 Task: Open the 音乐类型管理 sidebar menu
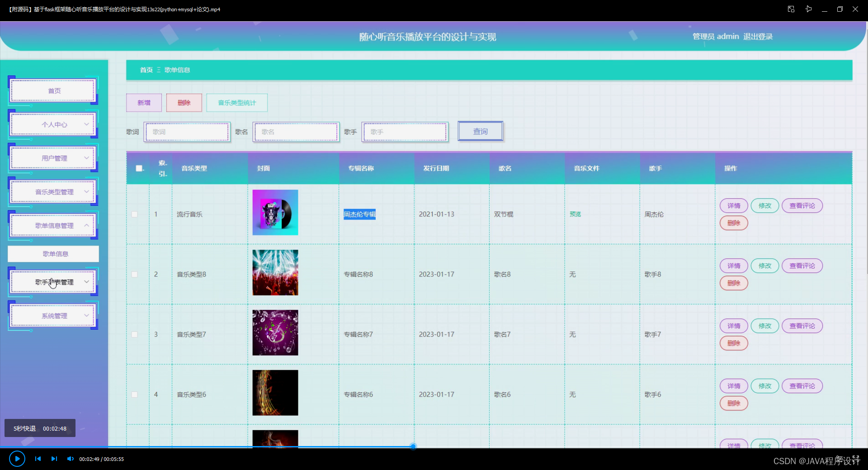pyautogui.click(x=53, y=192)
